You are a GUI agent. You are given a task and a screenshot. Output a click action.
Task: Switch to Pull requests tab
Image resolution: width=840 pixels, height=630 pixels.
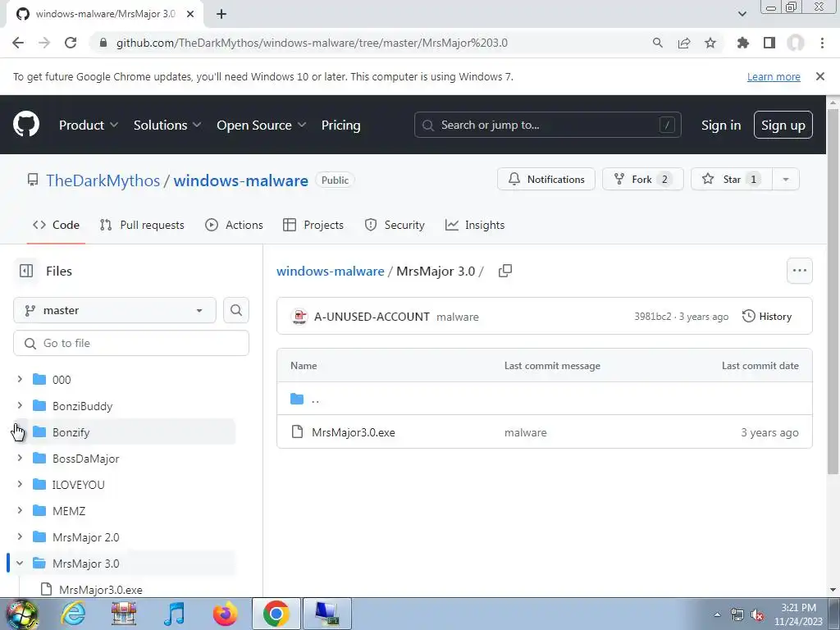(x=142, y=225)
